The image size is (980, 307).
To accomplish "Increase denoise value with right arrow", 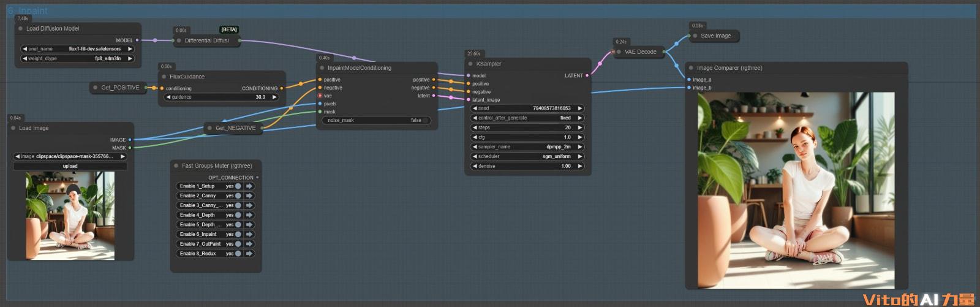I will click(x=580, y=166).
